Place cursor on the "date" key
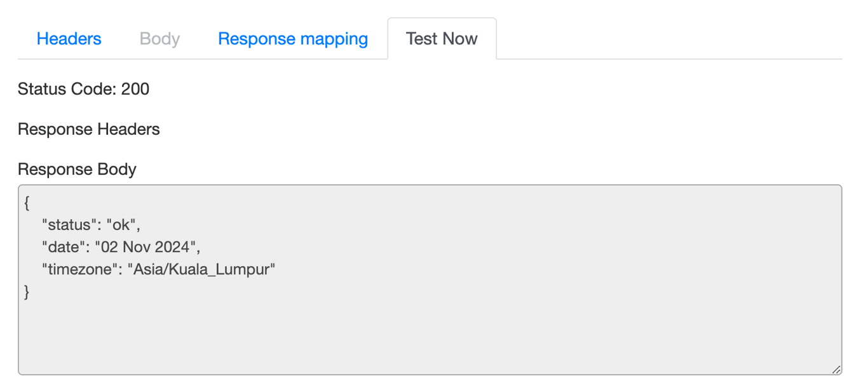Viewport: 868px width, 392px height. click(x=62, y=247)
